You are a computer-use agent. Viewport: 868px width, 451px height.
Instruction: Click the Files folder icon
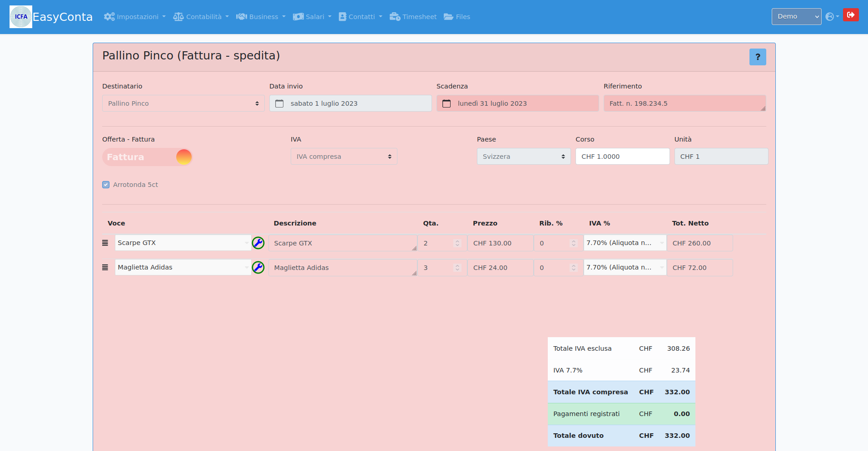[x=449, y=17]
